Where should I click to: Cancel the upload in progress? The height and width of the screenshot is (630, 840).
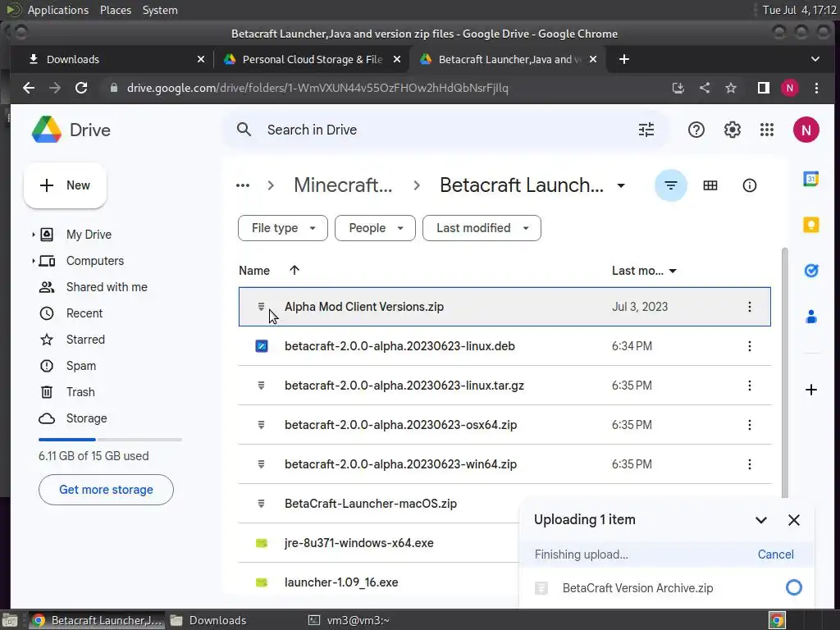click(x=775, y=555)
